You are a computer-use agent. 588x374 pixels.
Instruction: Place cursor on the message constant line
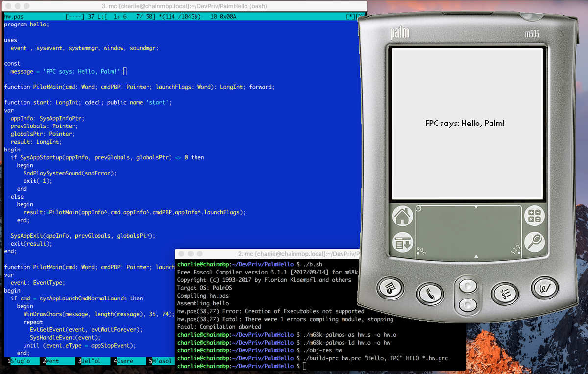[x=67, y=72]
